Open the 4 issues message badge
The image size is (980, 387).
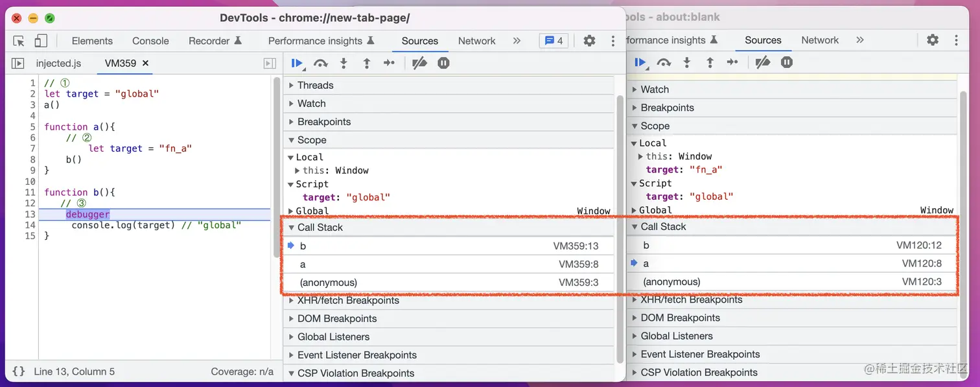pyautogui.click(x=554, y=41)
